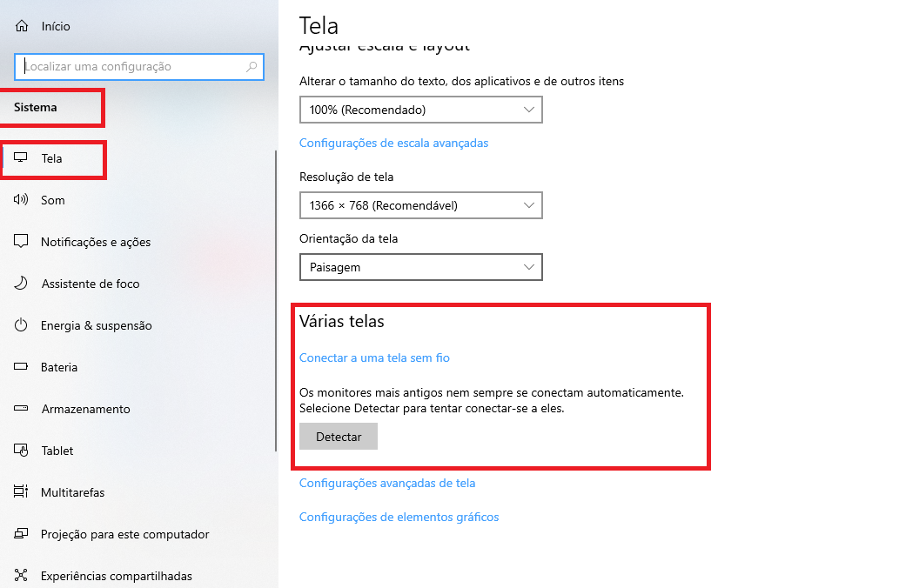Screen dimensions: 899x588
Task: Open the 1366 × 768 resolution dropdown
Action: coord(421,205)
